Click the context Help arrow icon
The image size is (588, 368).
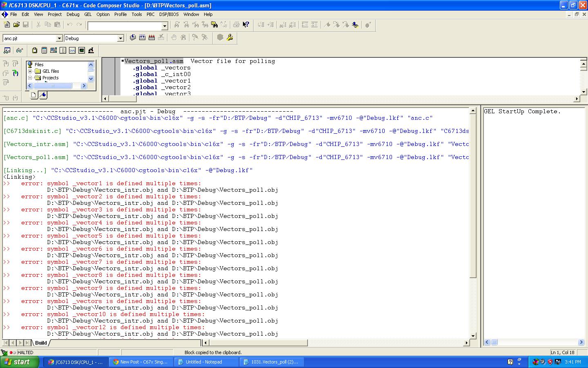click(246, 25)
